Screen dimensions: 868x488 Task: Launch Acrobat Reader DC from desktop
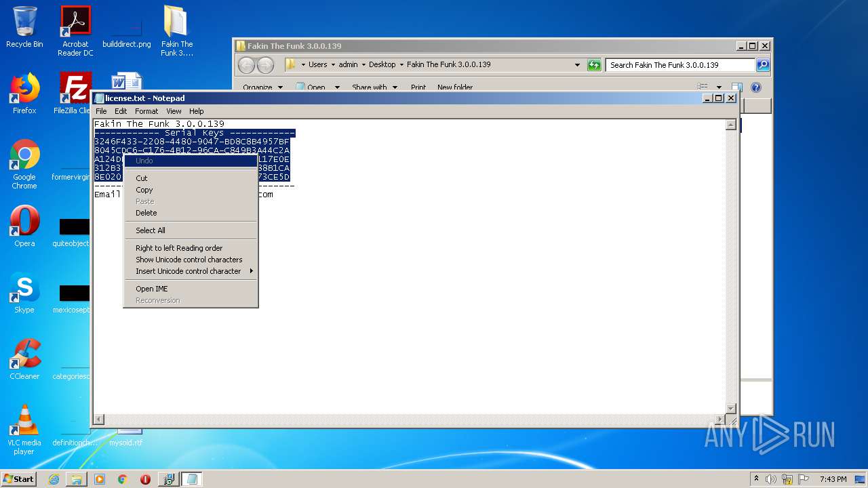tap(75, 30)
